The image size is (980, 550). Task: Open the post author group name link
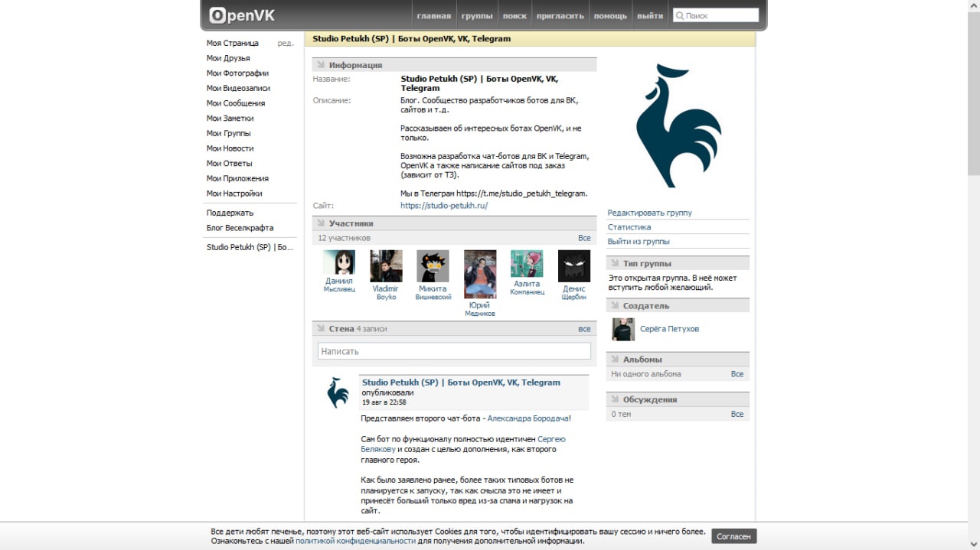461,382
